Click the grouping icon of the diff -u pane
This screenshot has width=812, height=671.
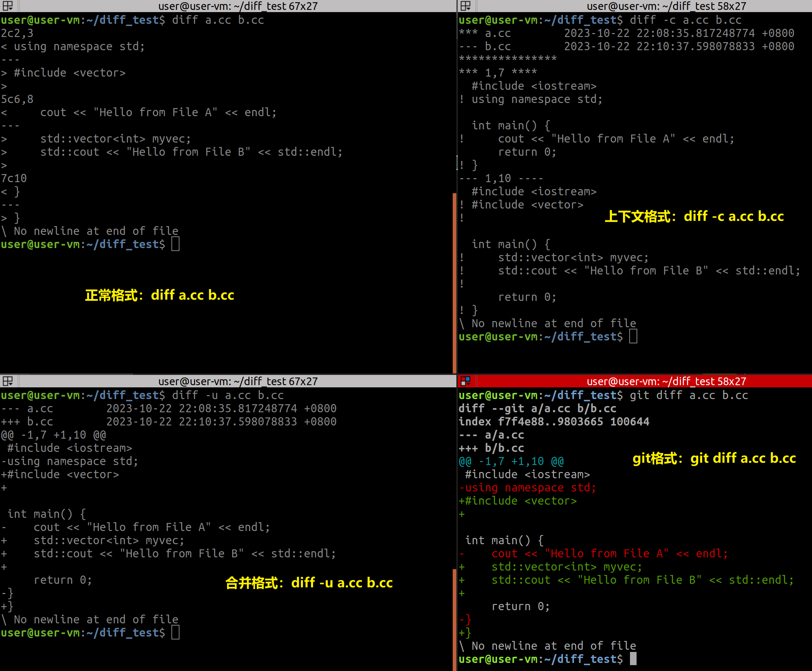pyautogui.click(x=8, y=381)
